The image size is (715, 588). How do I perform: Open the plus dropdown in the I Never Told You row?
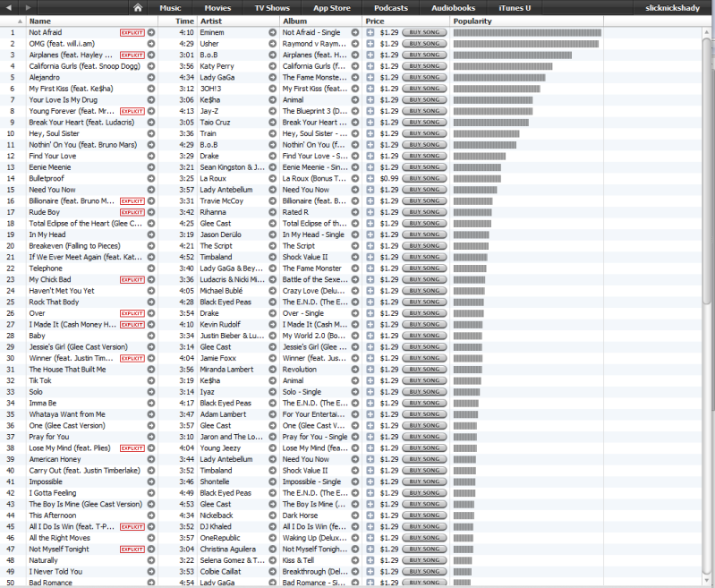[x=370, y=572]
